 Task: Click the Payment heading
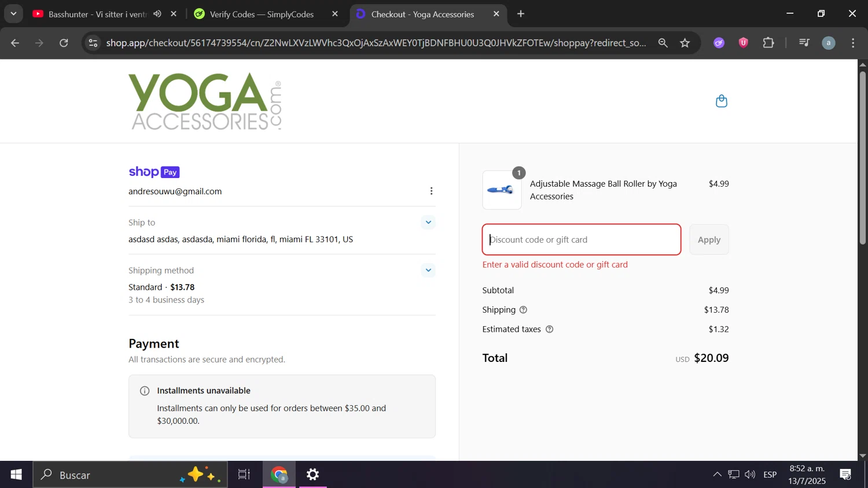[x=154, y=343]
